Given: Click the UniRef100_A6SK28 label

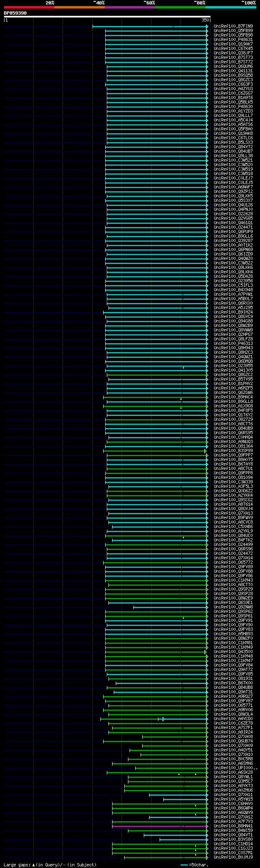Looking at the screenshot, I should [x=233, y=773].
